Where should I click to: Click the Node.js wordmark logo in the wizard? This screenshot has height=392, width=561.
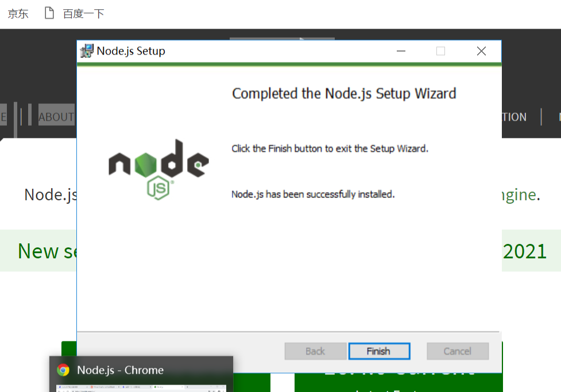point(159,159)
